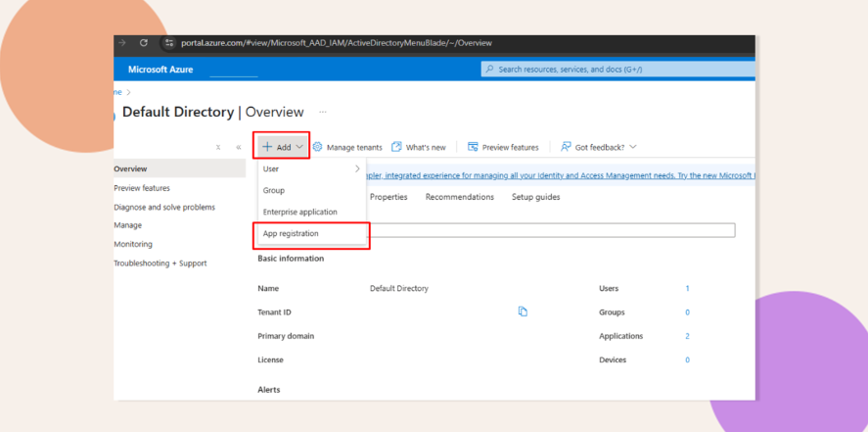The width and height of the screenshot is (868, 432).
Task: Expand the Got feedback? dropdown chevron
Action: [633, 147]
